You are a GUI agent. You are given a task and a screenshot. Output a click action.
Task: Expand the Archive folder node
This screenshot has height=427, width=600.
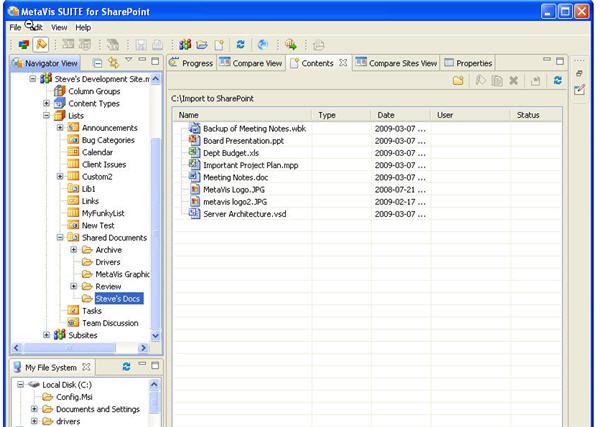click(74, 250)
